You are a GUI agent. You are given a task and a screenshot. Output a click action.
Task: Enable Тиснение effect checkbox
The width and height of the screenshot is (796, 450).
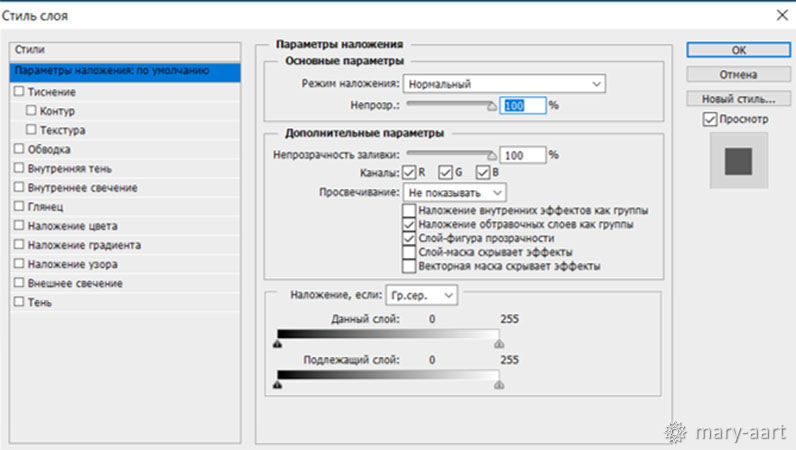pyautogui.click(x=19, y=91)
